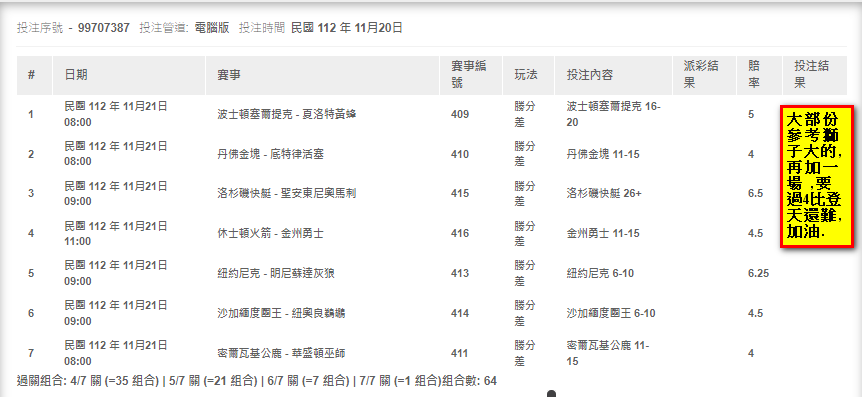
Task: Click the odds 4.5 in row 414
Action: point(755,313)
